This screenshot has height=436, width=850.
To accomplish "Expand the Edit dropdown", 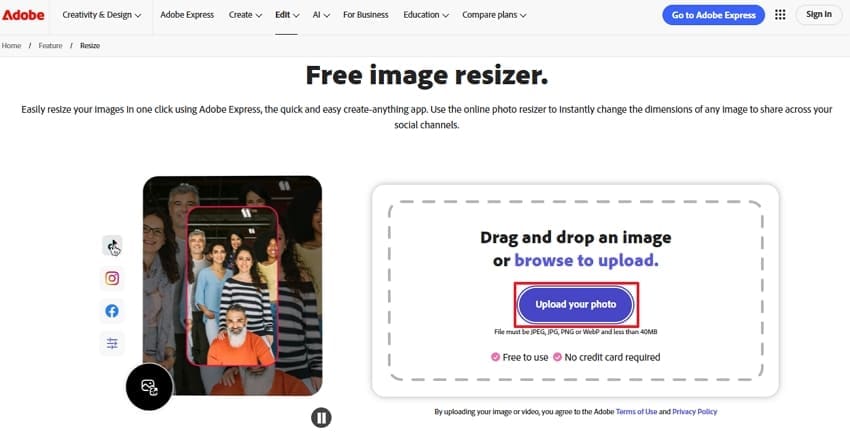I will click(287, 15).
